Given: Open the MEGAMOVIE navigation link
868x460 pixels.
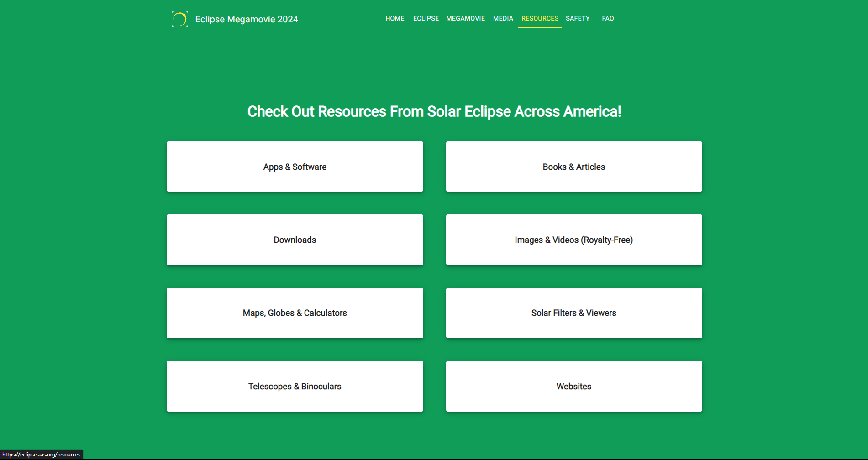Looking at the screenshot, I should pos(465,18).
